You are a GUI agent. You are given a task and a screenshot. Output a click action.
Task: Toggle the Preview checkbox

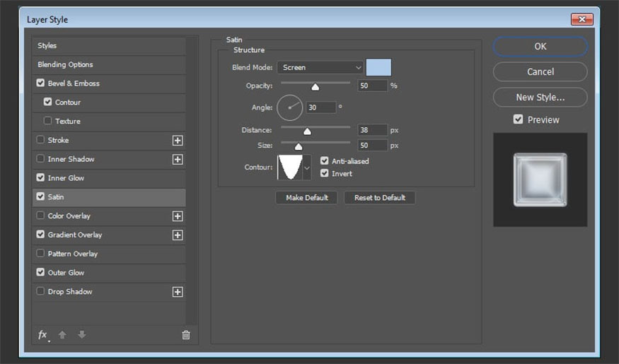coord(519,120)
